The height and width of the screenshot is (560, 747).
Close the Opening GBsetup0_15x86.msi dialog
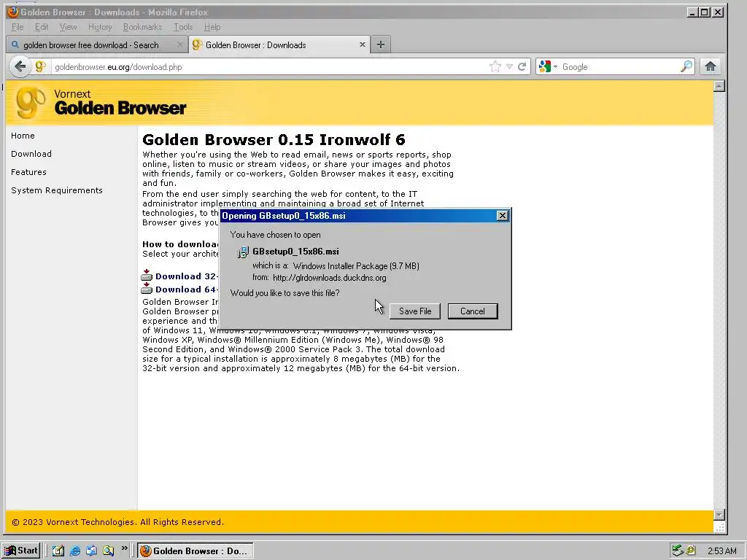(502, 216)
